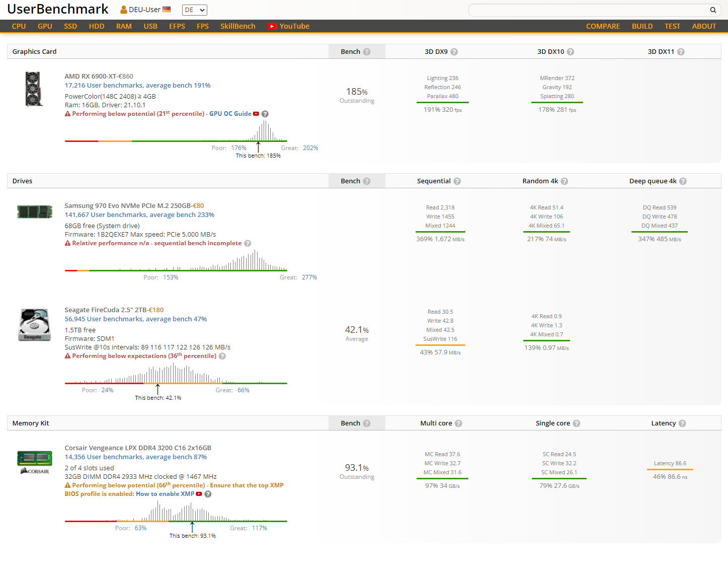The width and height of the screenshot is (728, 575).
Task: Open help icon next to Drives Bench
Action: coord(367,181)
